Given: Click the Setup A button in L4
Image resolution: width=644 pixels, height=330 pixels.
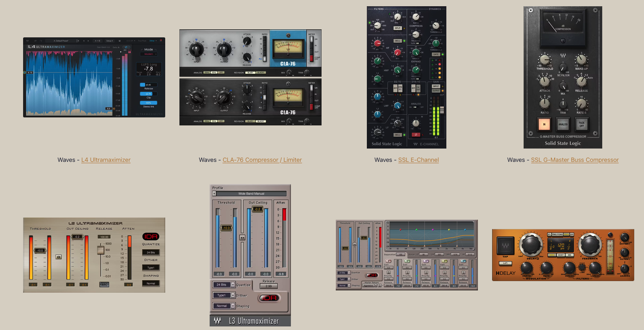Looking at the screenshot, I should click(109, 40).
